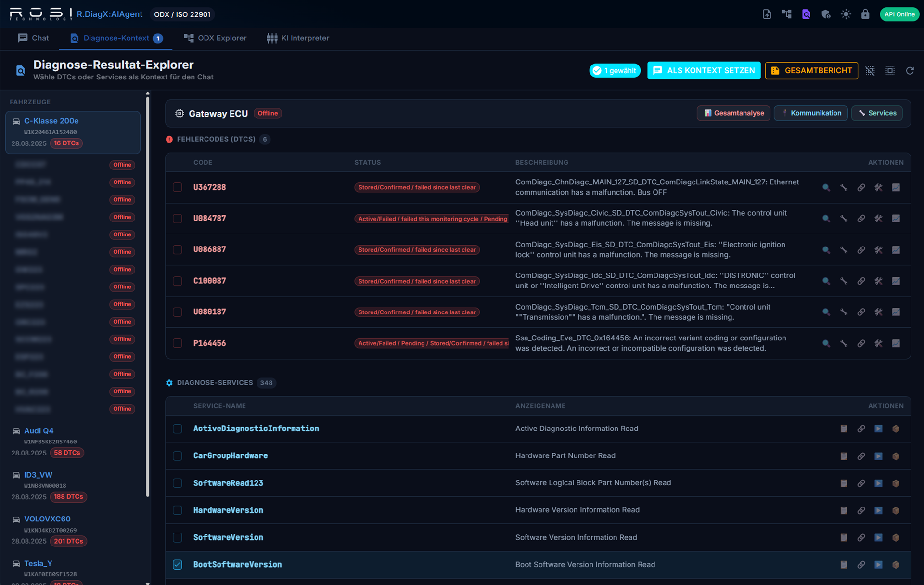
Task: Switch to the Chat tab
Action: click(33, 38)
